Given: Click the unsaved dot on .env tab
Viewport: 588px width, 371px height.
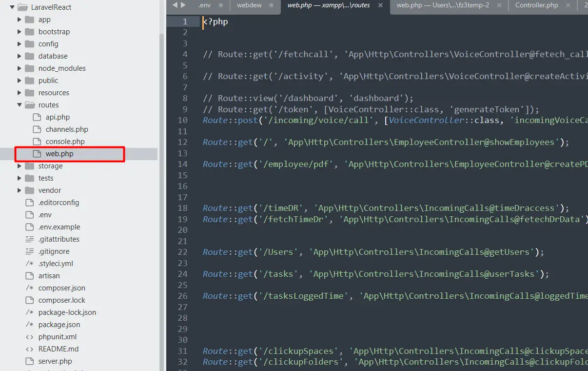Looking at the screenshot, I should click(x=221, y=5).
